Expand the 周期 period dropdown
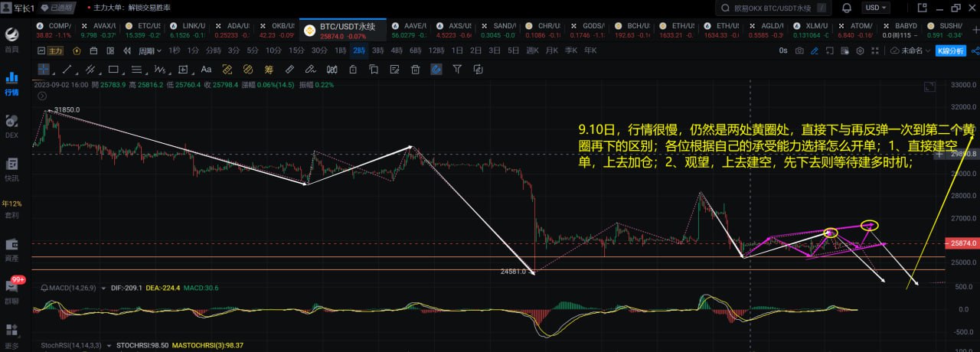This screenshot has width=980, height=352. (x=149, y=51)
